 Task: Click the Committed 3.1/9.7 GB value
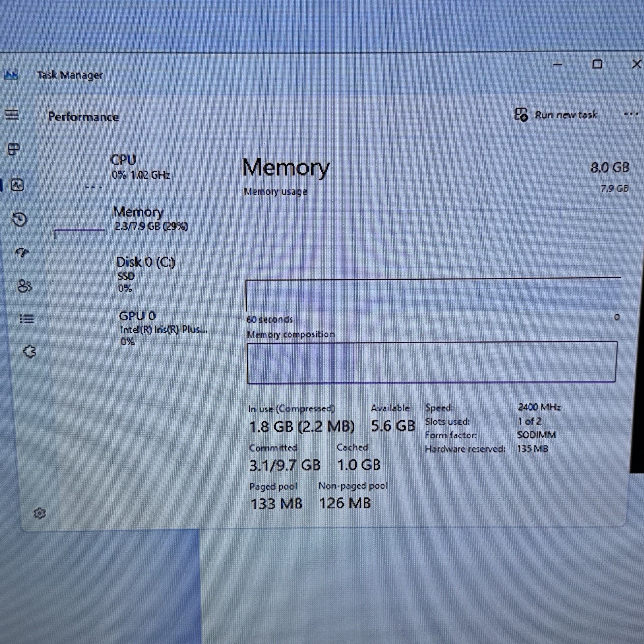pyautogui.click(x=285, y=465)
